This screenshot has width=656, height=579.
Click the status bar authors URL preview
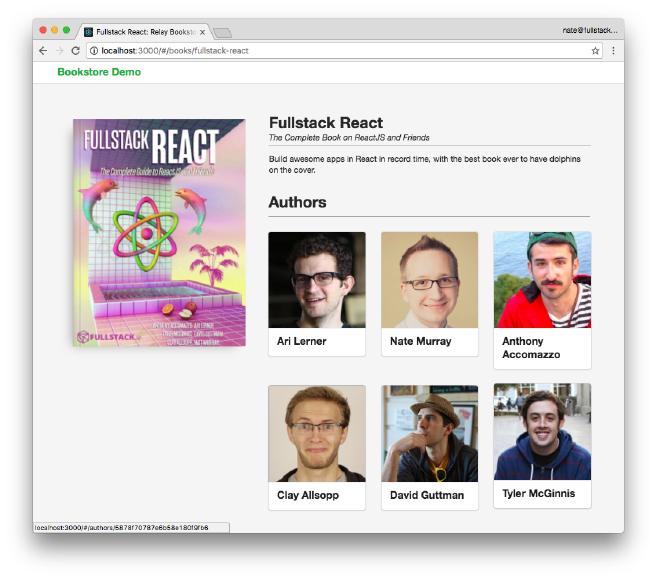pos(121,528)
